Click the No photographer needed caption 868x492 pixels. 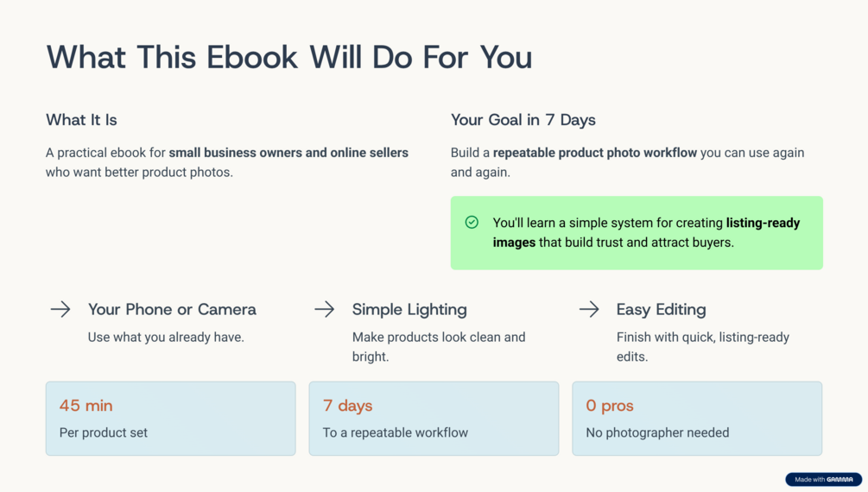click(x=657, y=432)
